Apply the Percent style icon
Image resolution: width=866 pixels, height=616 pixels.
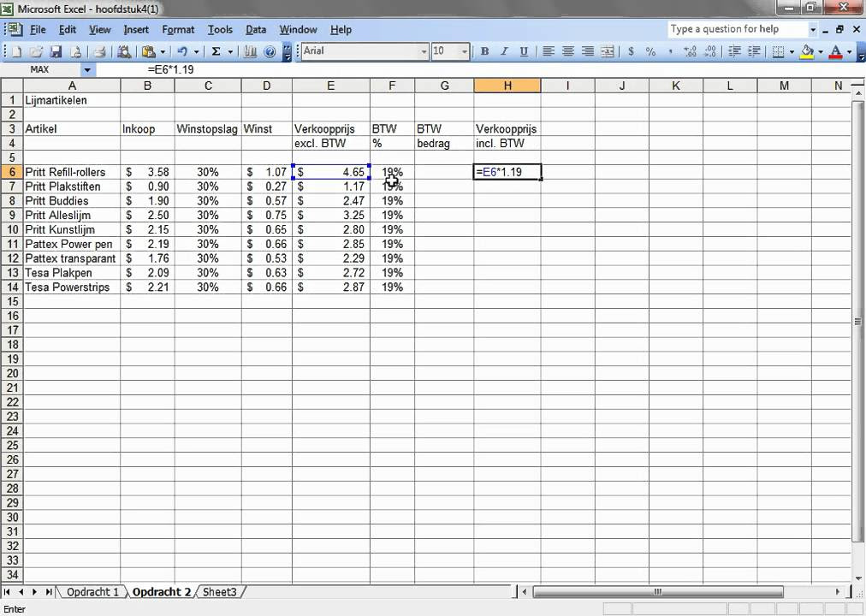[650, 51]
